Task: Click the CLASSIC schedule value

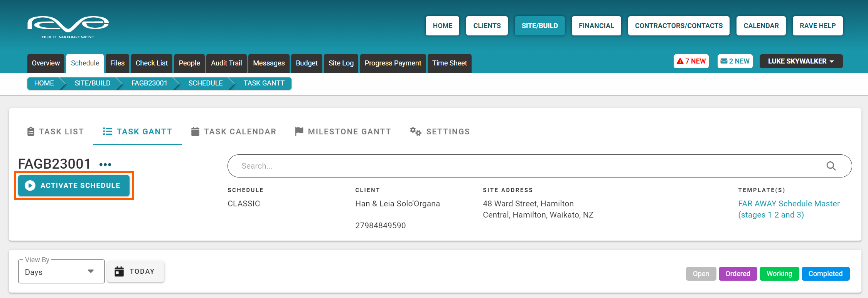Action: click(x=244, y=204)
